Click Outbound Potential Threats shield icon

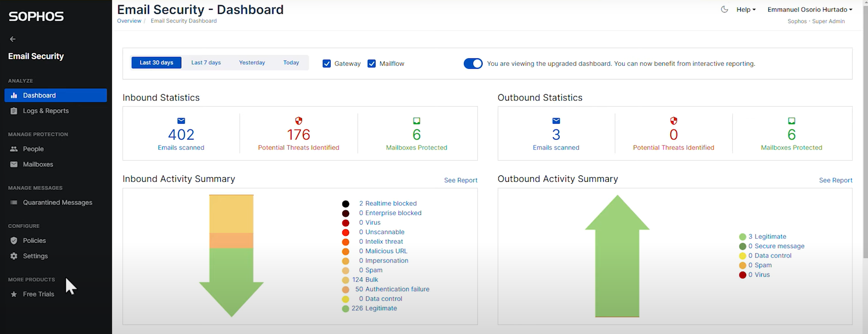click(x=674, y=121)
